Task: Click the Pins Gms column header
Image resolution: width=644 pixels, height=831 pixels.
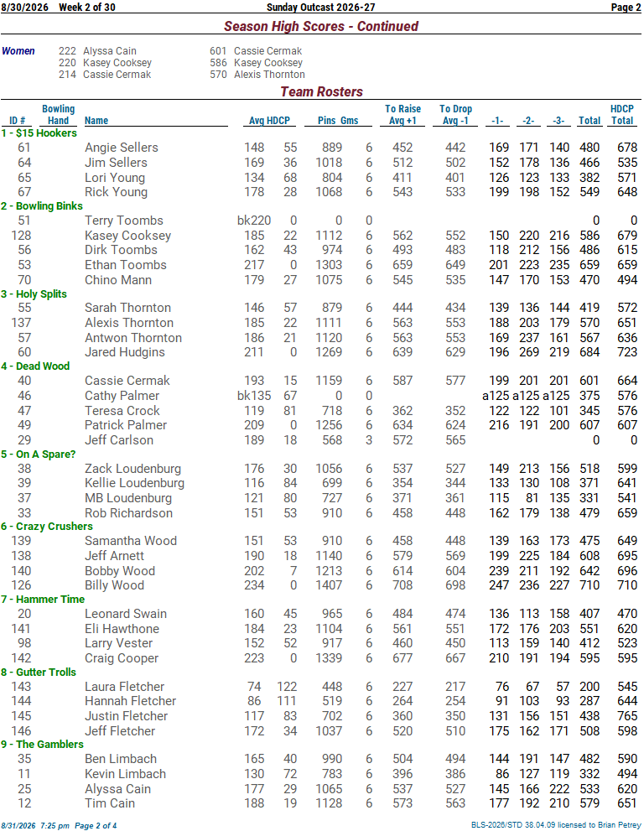Action: pyautogui.click(x=338, y=120)
